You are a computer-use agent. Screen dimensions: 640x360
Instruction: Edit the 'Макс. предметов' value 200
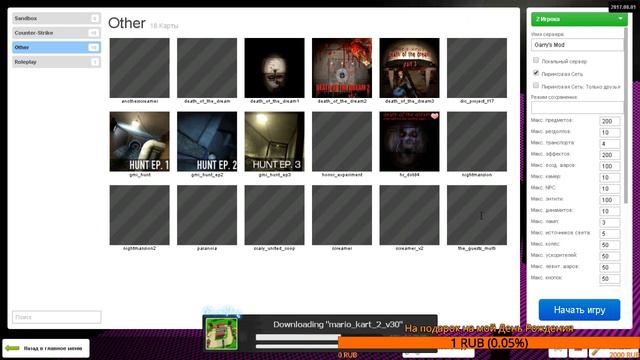tap(610, 121)
